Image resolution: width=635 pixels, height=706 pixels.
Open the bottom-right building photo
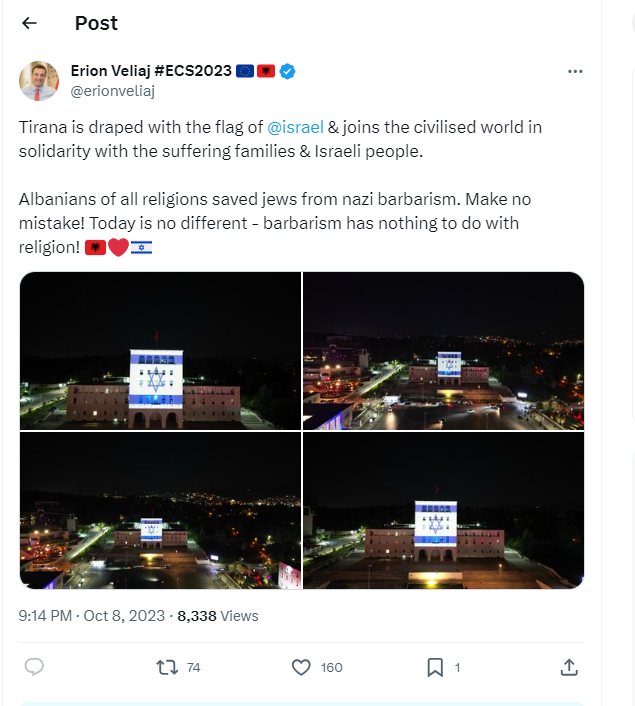pos(443,510)
